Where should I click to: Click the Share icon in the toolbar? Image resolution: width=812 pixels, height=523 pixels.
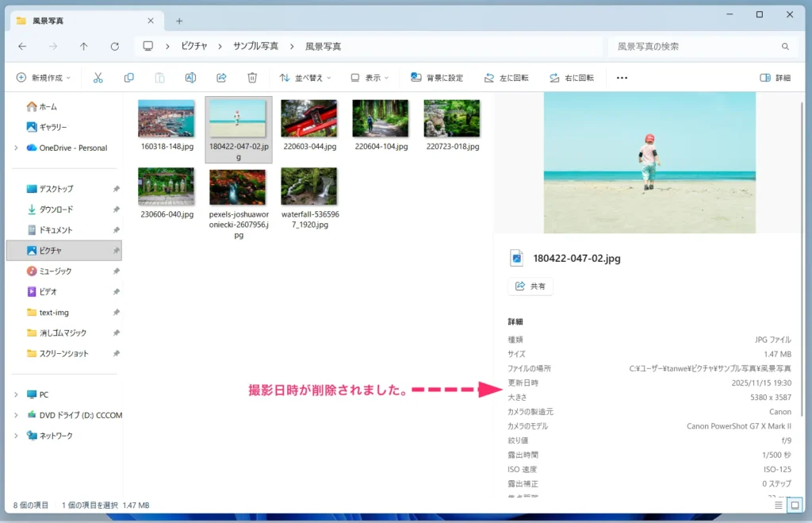(222, 77)
